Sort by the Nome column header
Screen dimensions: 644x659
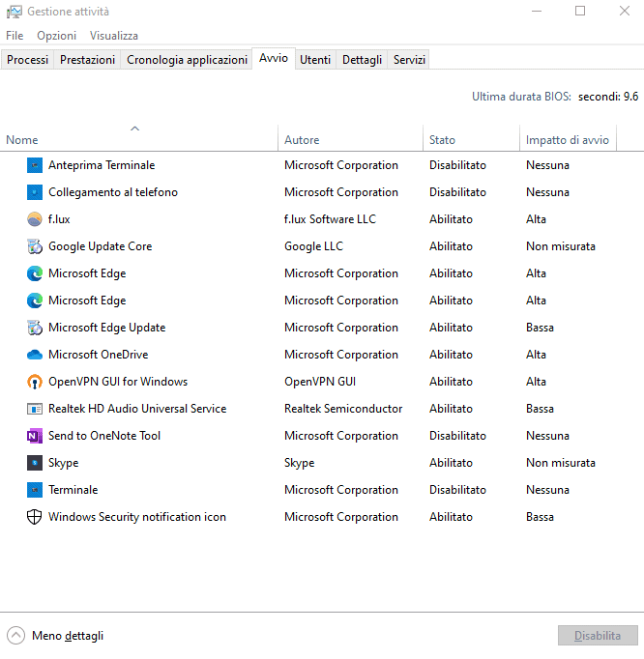point(139,138)
